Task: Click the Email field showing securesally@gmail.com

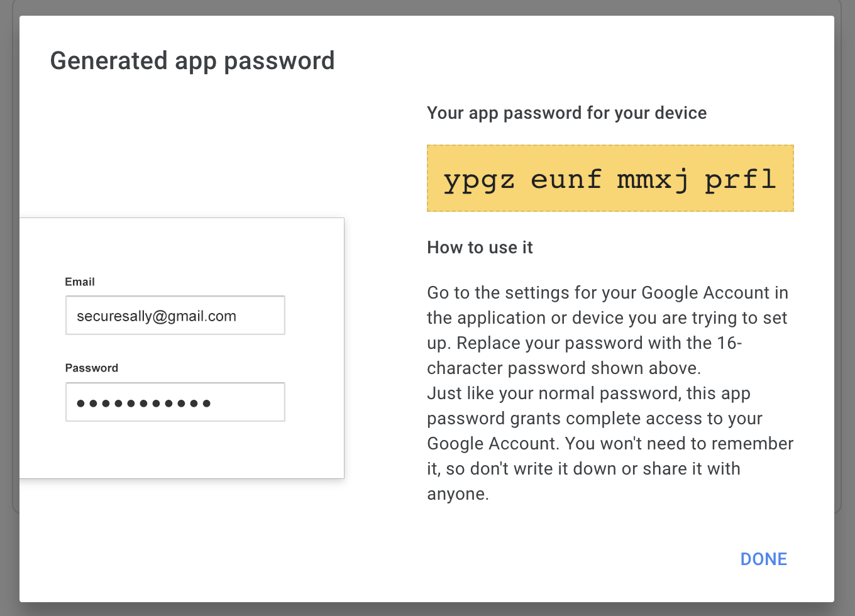Action: coord(175,316)
